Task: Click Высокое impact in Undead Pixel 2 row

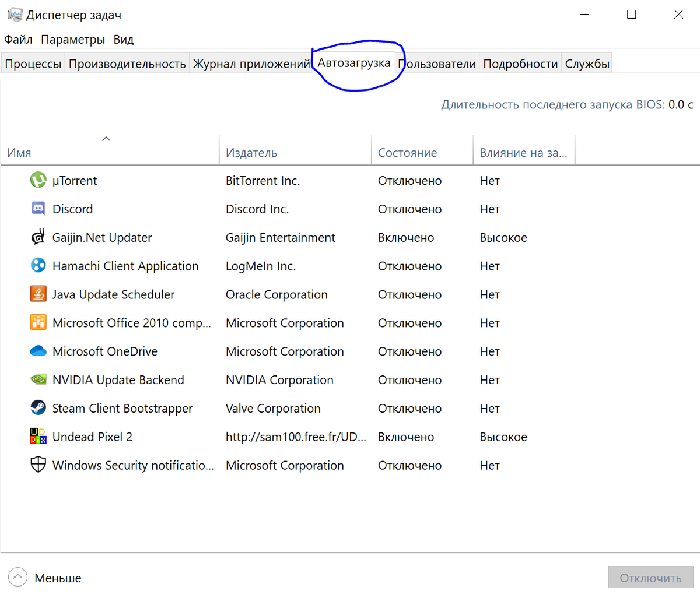Action: [503, 437]
